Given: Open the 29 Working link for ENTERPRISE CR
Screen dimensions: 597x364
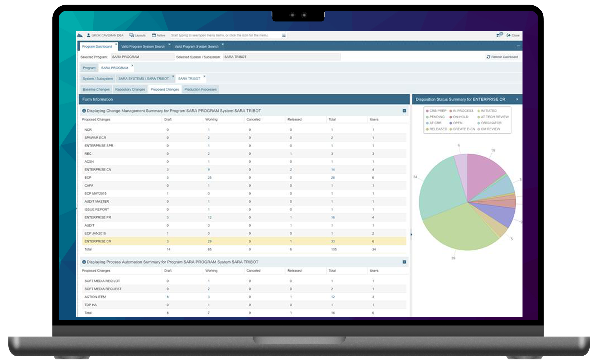Looking at the screenshot, I should (x=209, y=241).
